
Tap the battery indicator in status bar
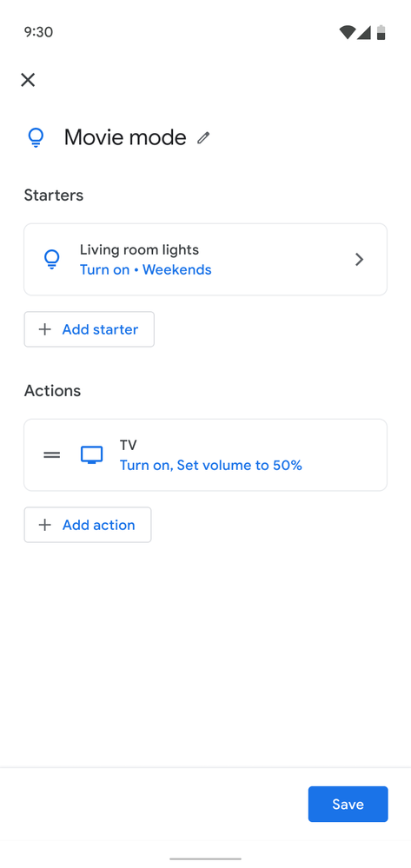tap(381, 32)
